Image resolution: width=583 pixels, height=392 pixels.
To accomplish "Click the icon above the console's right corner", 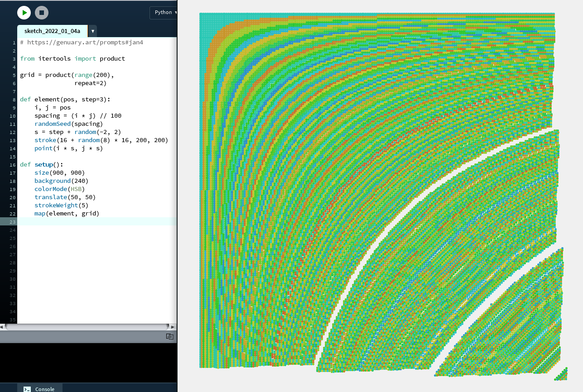I will click(169, 336).
